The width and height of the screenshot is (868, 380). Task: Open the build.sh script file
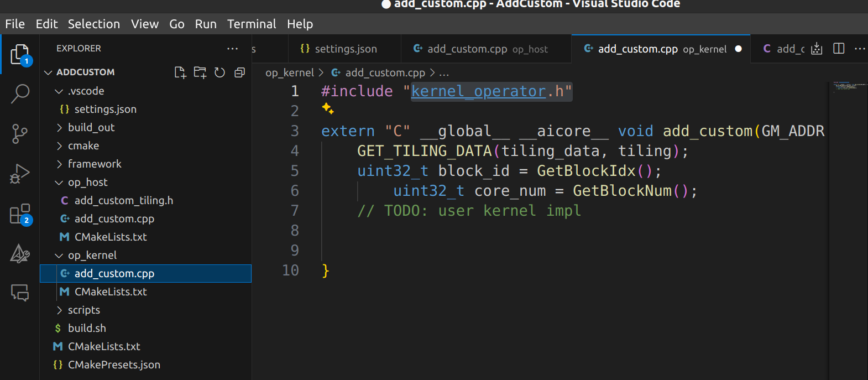146,328
